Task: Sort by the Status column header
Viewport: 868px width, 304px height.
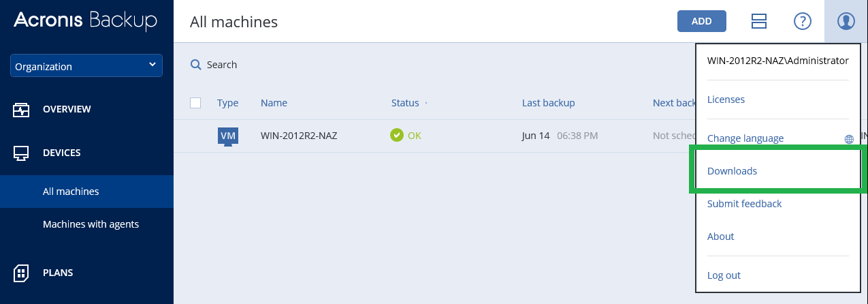Action: pyautogui.click(x=405, y=103)
